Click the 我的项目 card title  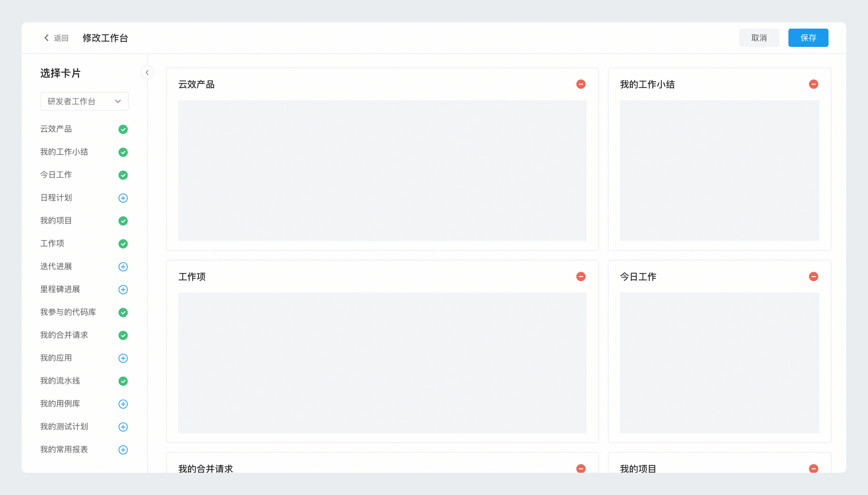pyautogui.click(x=638, y=469)
